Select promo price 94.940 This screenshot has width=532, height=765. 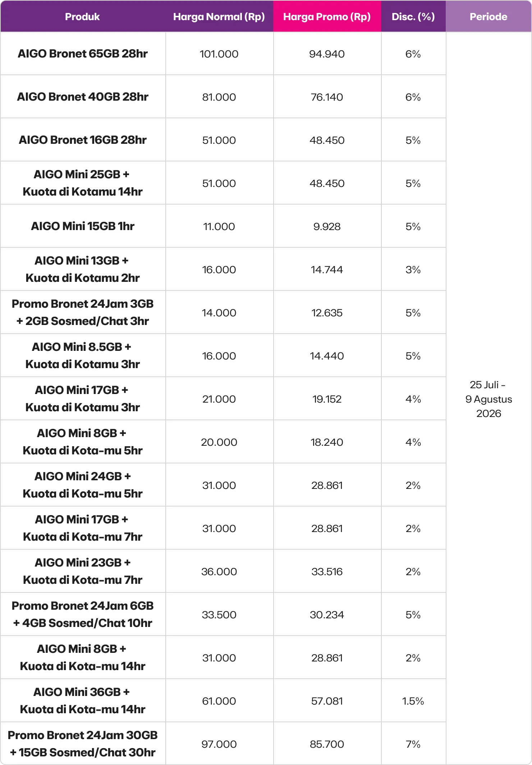pos(327,54)
